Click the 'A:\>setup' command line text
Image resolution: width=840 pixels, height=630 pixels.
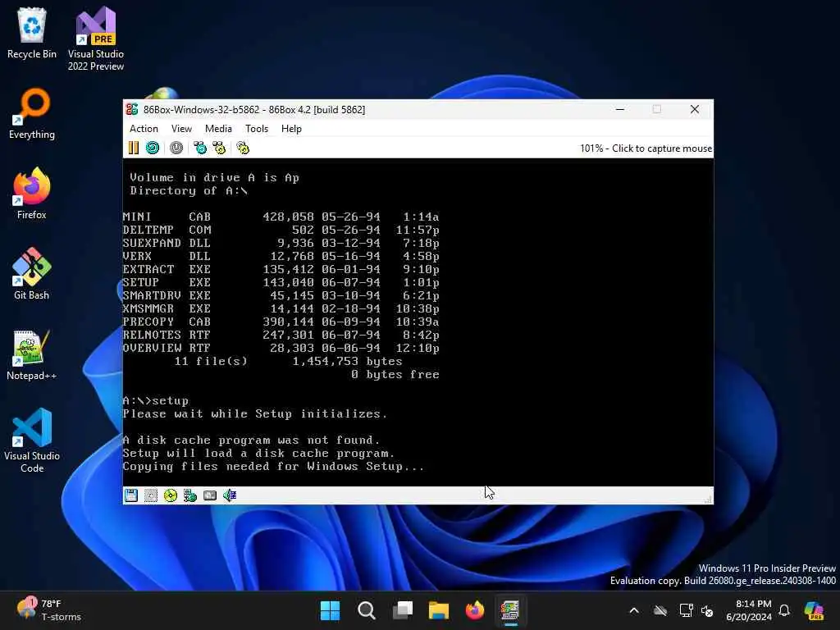coord(155,400)
